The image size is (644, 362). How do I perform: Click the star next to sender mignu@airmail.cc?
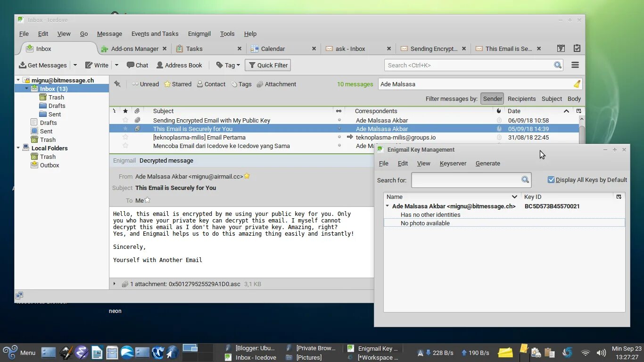[x=247, y=176]
